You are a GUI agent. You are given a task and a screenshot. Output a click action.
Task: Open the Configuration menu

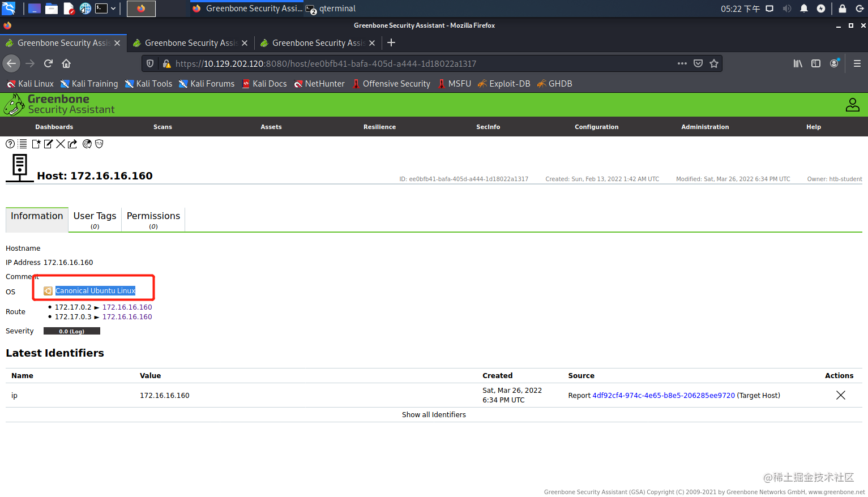[x=597, y=127]
